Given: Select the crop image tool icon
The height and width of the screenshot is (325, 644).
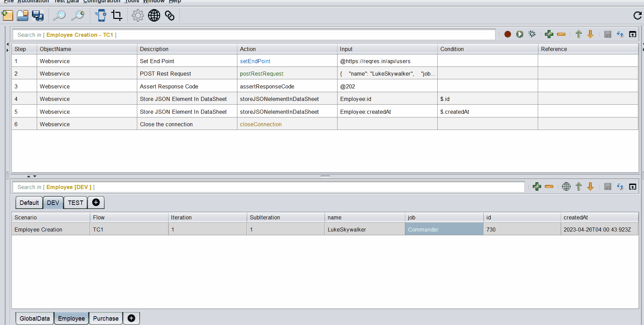Looking at the screenshot, I should [117, 16].
